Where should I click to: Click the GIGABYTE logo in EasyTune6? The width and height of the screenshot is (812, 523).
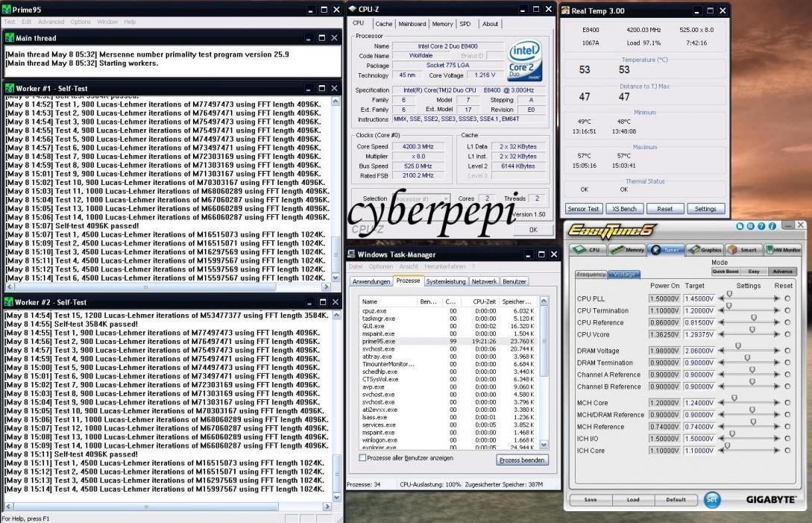pyautogui.click(x=770, y=499)
